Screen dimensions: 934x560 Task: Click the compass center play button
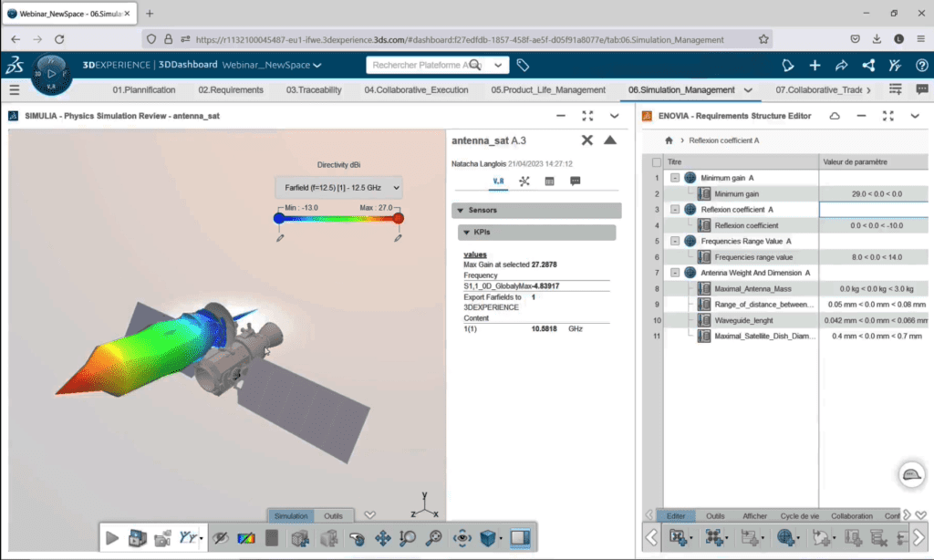[52, 73]
